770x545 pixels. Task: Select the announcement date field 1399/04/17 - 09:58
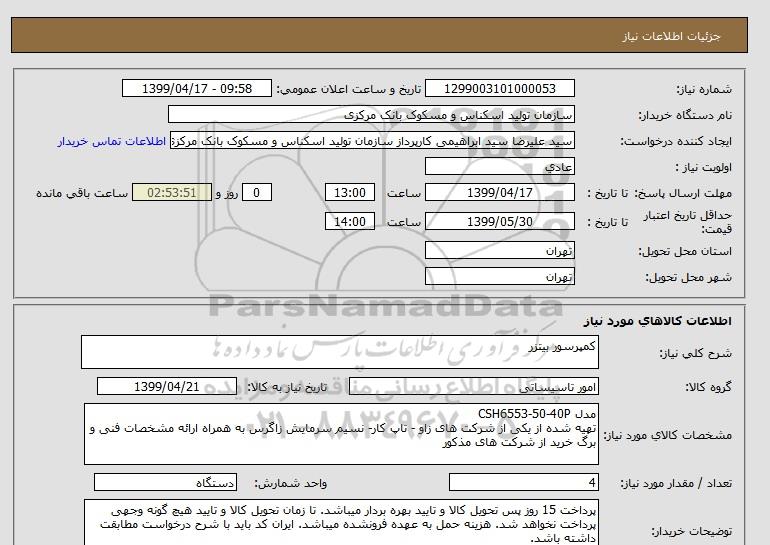pos(196,89)
